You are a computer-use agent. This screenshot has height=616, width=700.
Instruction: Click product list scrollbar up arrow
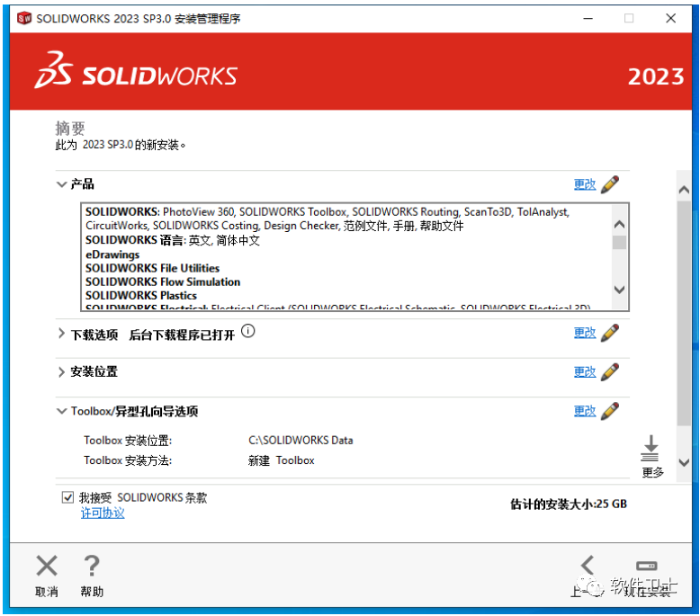click(619, 224)
